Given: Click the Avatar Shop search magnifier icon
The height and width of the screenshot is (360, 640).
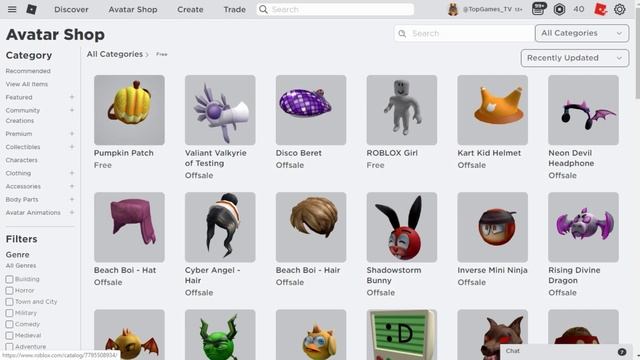Looking at the screenshot, I should (x=402, y=33).
